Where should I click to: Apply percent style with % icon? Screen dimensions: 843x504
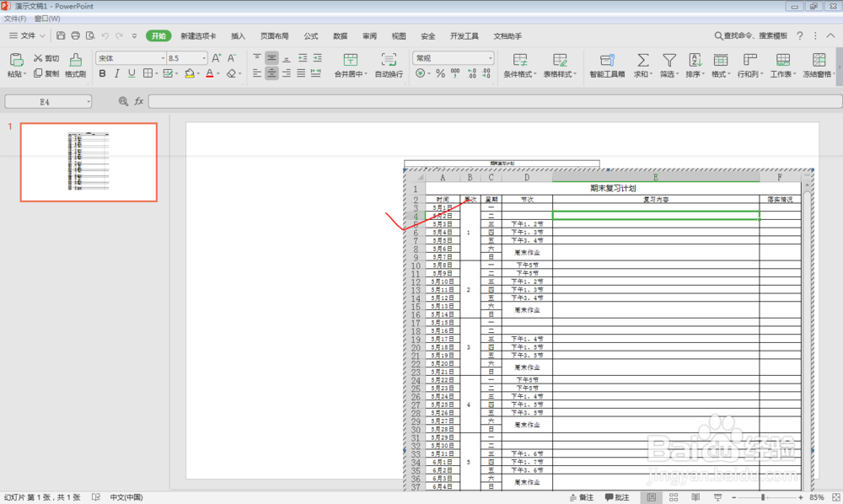(440, 73)
